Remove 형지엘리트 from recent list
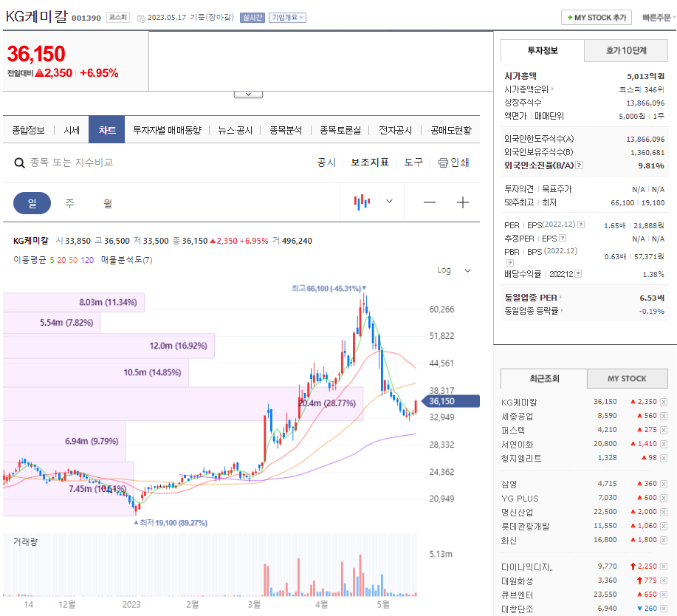The width and height of the screenshot is (677, 616). tap(664, 458)
